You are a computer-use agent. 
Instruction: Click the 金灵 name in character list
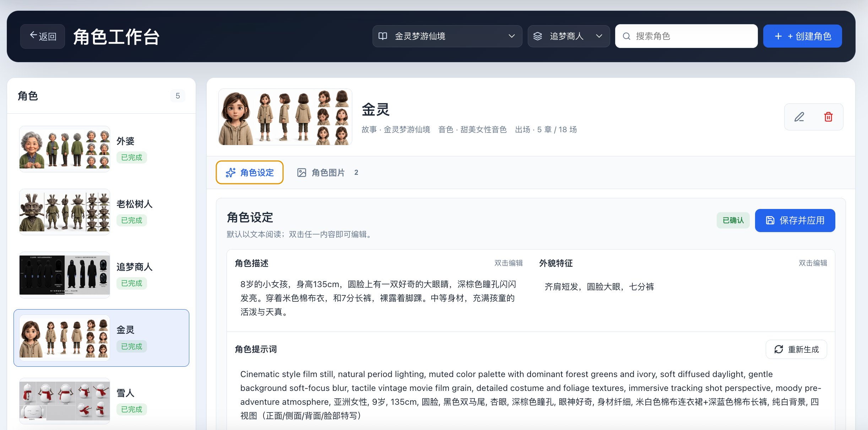[x=125, y=330]
